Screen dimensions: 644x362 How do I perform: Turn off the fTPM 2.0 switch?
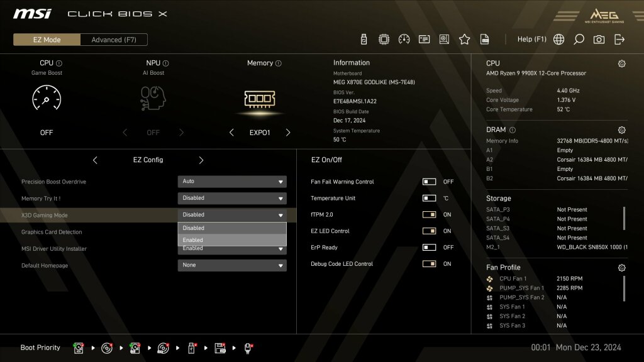(429, 214)
